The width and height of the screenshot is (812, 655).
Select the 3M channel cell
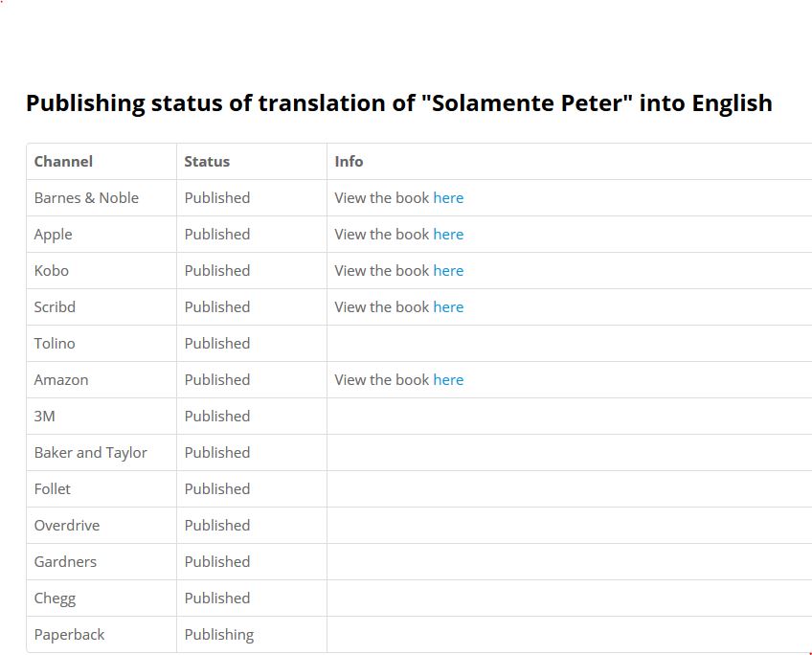45,417
